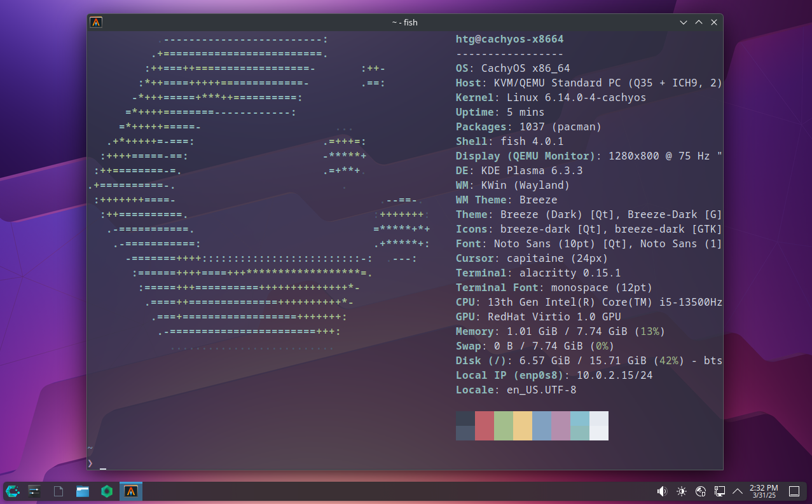Open the brightness and color tray icon

click(x=682, y=491)
